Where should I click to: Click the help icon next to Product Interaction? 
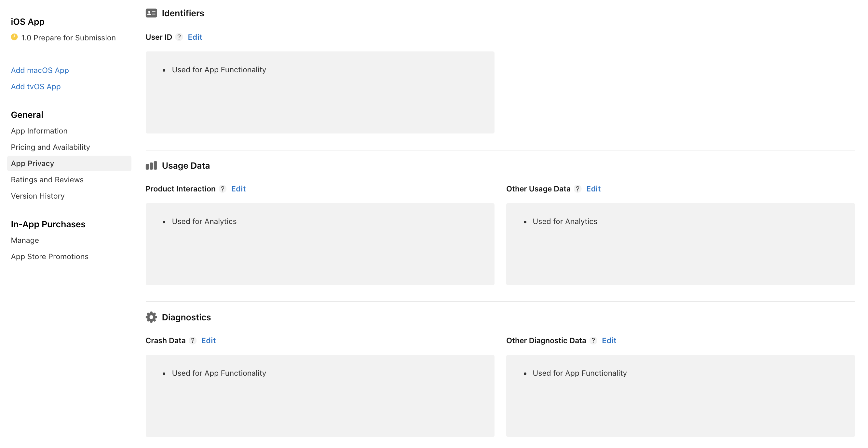[x=223, y=189]
